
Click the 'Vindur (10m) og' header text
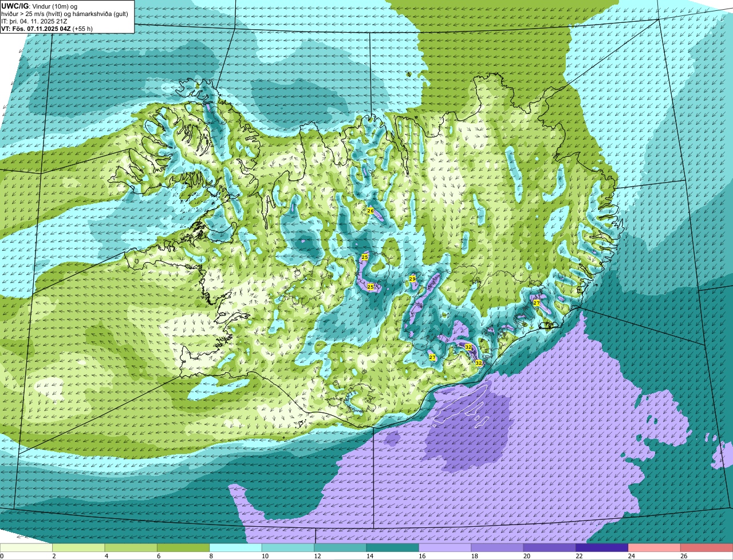point(54,6)
